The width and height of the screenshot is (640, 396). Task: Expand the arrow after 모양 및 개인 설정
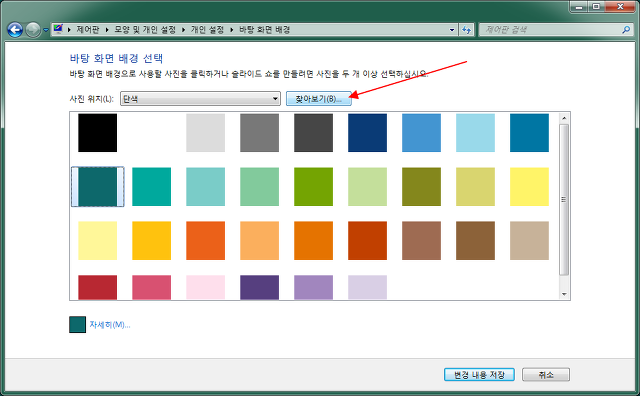pyautogui.click(x=183, y=29)
